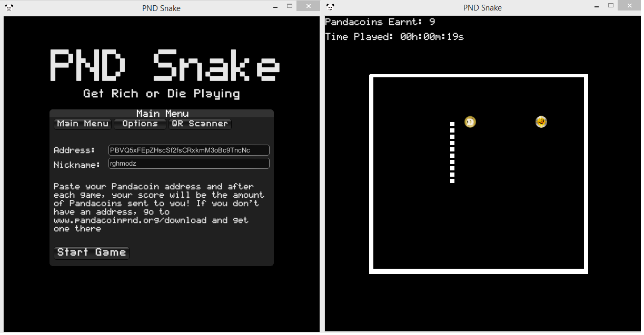Click the 'PND Snake' big logo title
The height and width of the screenshot is (335, 644).
tap(165, 66)
